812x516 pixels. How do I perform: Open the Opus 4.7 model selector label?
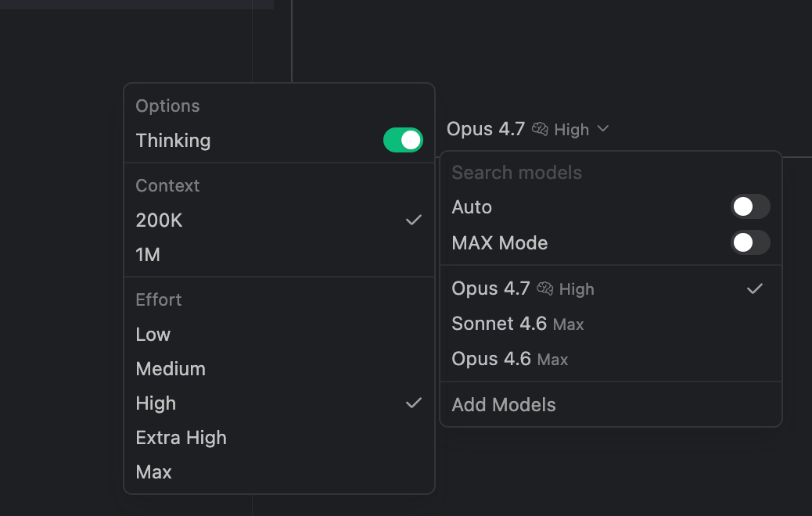pyautogui.click(x=486, y=129)
